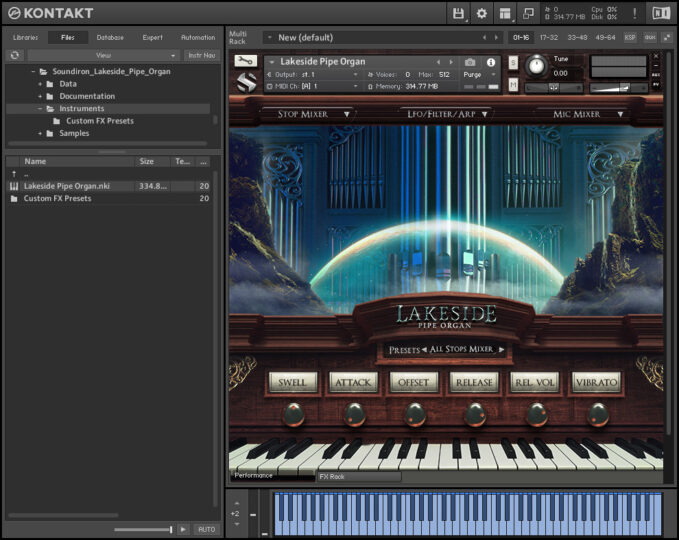Toggle the Mute (M) button
679x540 pixels.
[514, 86]
